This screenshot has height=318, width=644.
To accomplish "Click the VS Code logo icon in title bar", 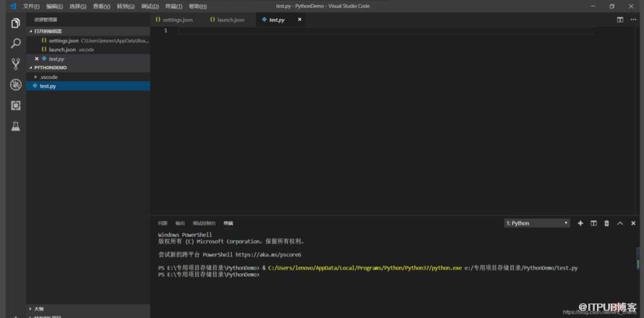I will pos(13,7).
